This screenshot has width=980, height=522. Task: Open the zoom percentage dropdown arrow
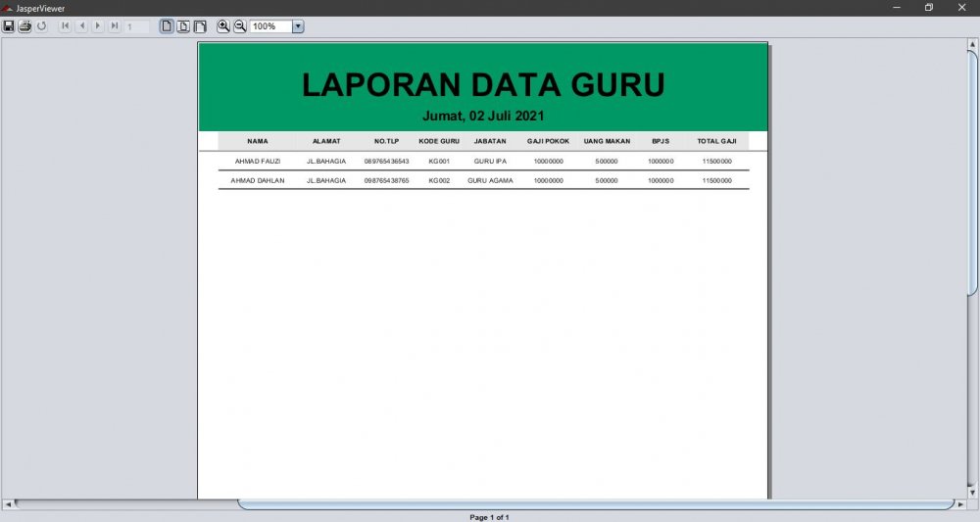pyautogui.click(x=298, y=26)
